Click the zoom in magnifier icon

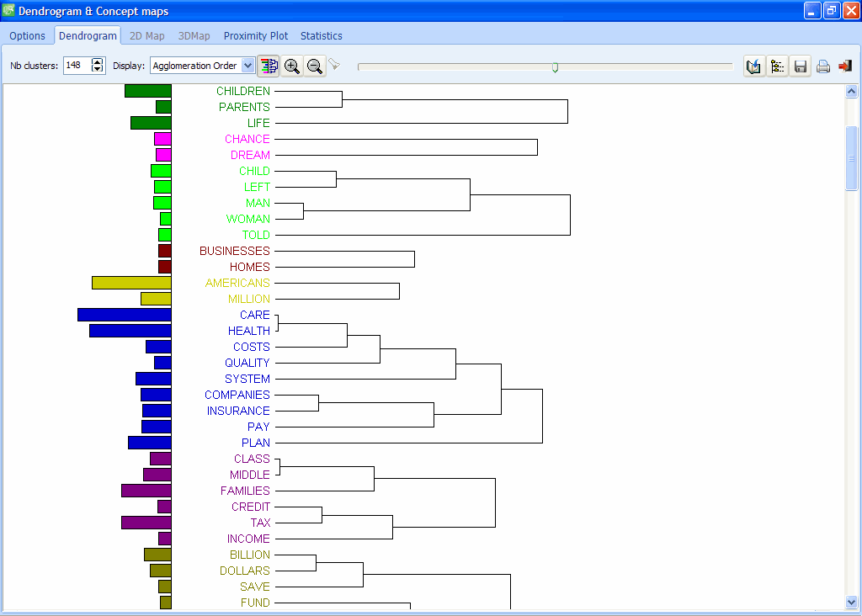292,66
